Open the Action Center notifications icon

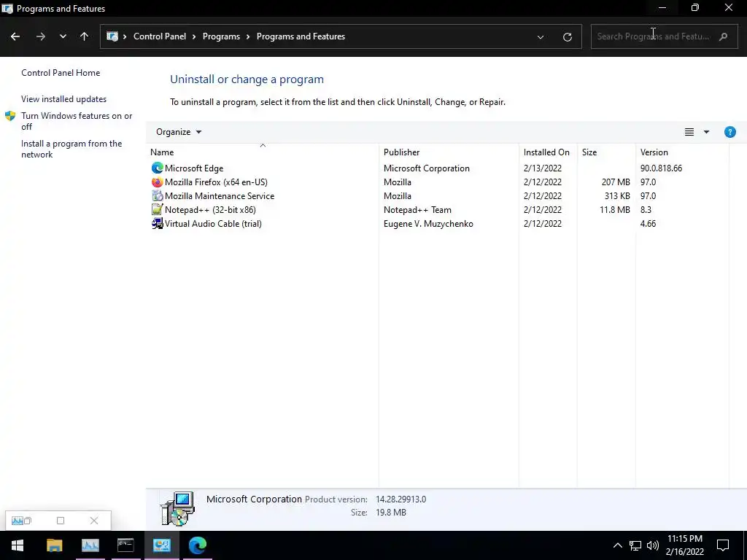click(x=723, y=545)
